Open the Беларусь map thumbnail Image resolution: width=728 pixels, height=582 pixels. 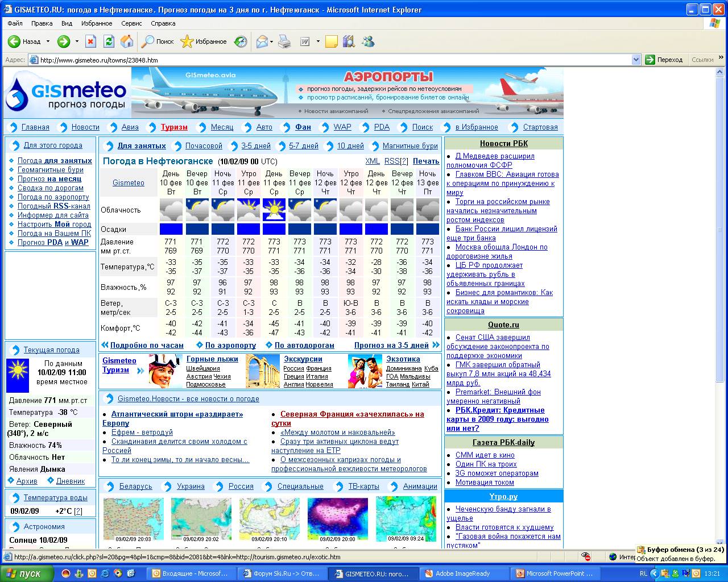(x=134, y=519)
